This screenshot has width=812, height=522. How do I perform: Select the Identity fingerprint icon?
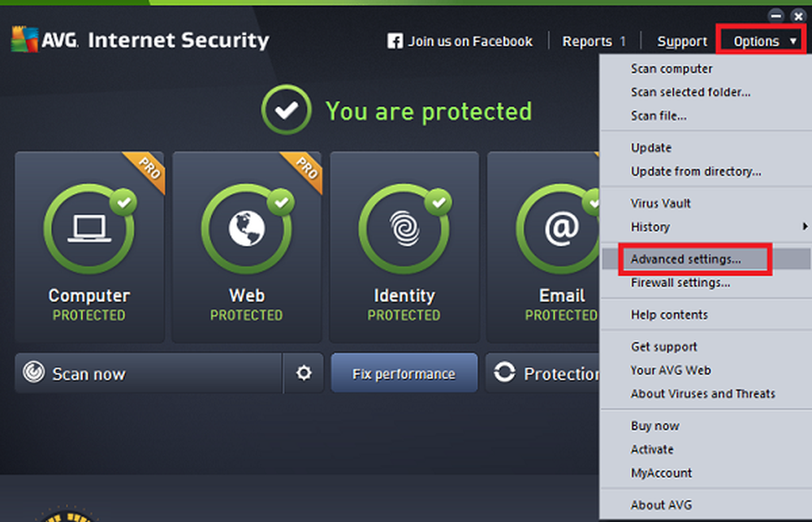click(404, 230)
